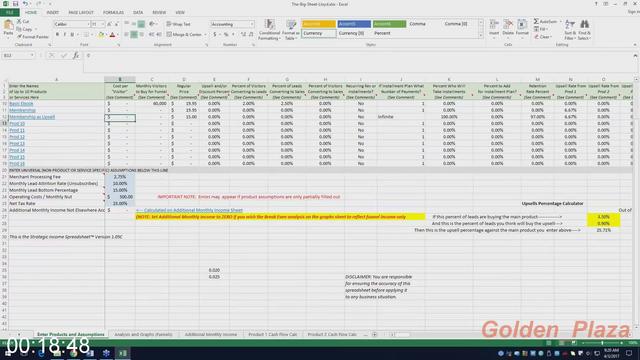640x360 pixels.
Task: Select the green Accent6 style swatch
Action: tap(390, 24)
